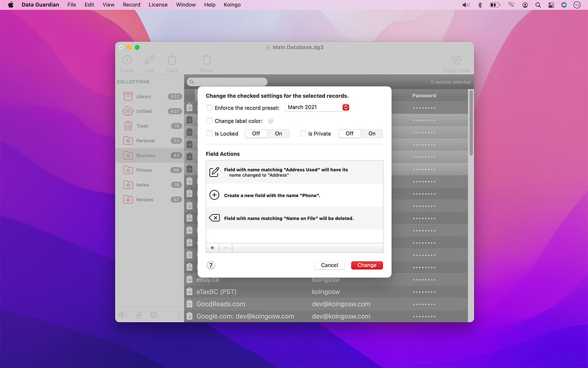Set Is Private segment to Off

tap(350, 134)
